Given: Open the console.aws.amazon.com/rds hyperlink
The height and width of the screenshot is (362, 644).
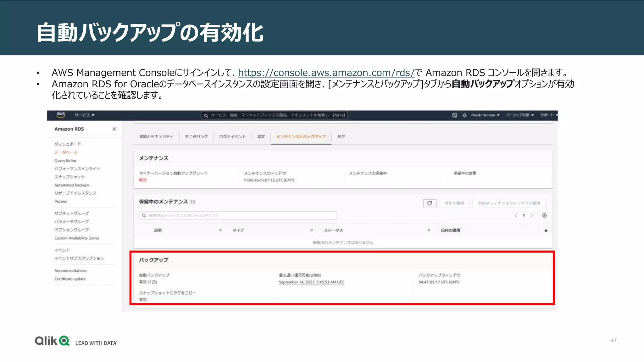Looking at the screenshot, I should coord(326,73).
